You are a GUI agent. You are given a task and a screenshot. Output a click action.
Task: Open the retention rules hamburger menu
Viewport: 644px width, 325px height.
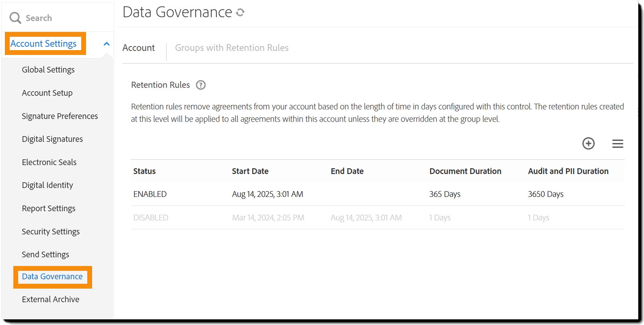[x=617, y=144]
